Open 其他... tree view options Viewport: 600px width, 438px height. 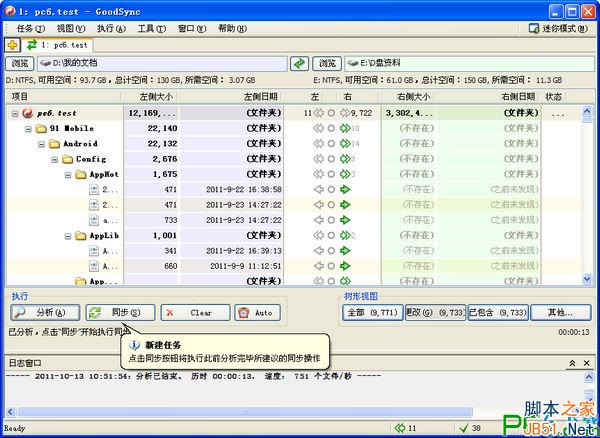[561, 313]
